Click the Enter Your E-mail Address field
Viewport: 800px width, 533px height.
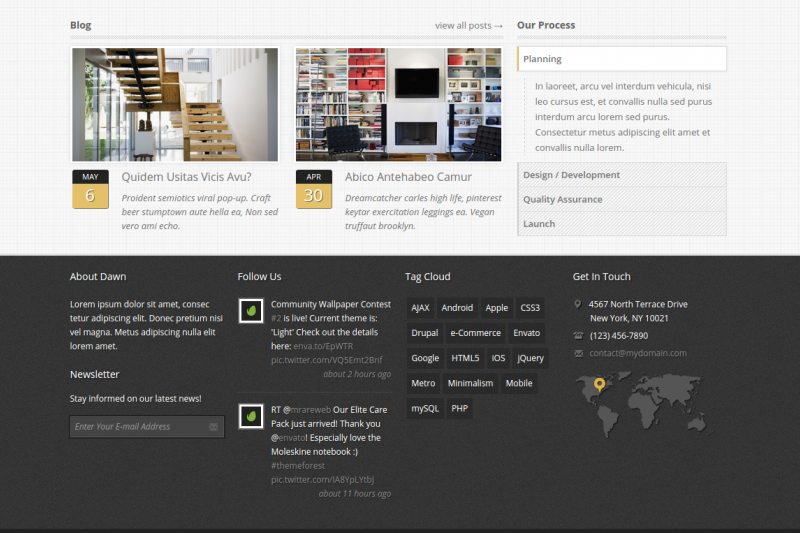click(x=137, y=427)
